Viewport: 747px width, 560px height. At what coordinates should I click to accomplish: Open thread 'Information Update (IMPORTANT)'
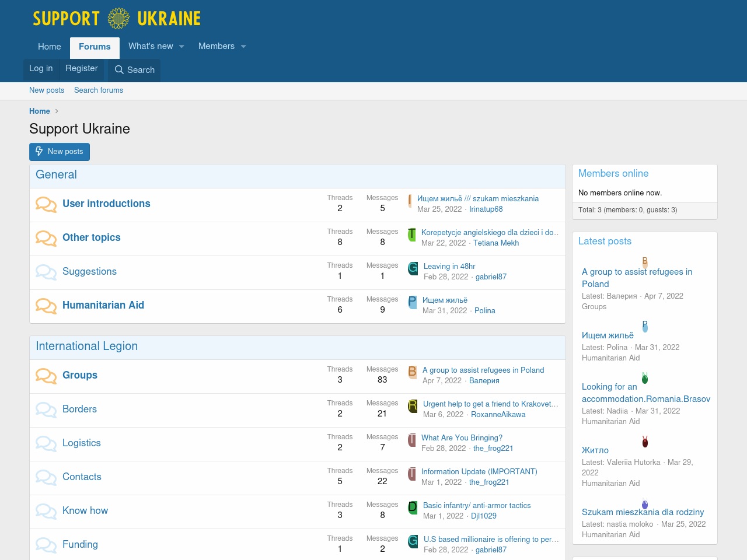pos(479,472)
